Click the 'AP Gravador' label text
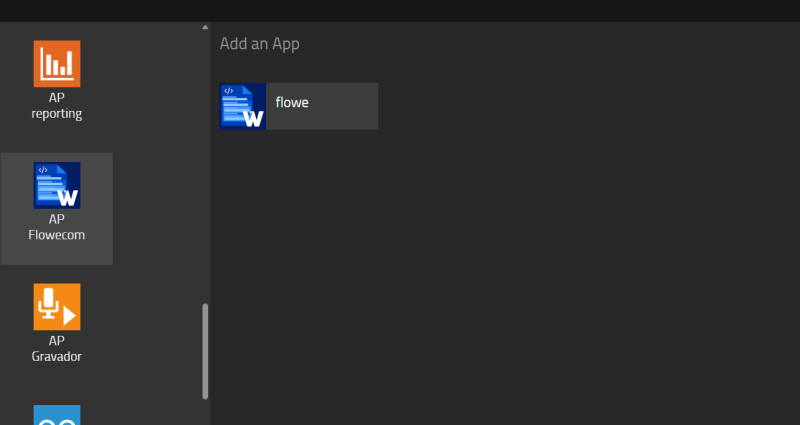 coord(57,348)
